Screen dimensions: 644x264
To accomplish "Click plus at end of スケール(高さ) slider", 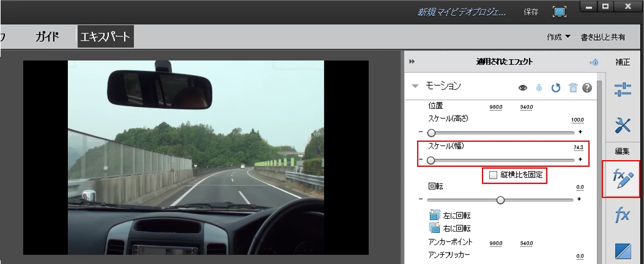I will pos(580,132).
